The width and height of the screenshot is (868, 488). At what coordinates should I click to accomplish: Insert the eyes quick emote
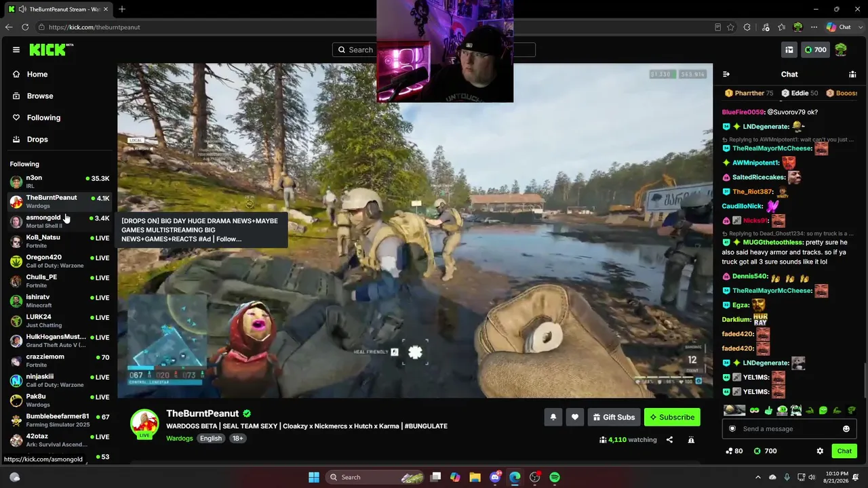(x=754, y=410)
